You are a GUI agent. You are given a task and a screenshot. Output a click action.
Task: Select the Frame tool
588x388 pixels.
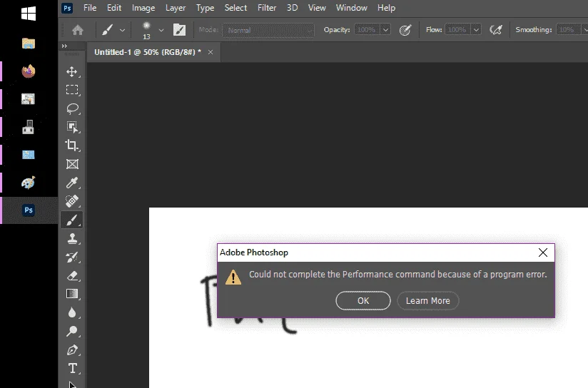coord(72,164)
